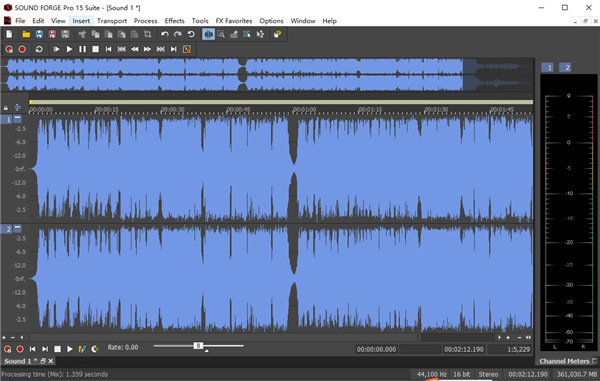Collapse channel 1 with its minus button

[18, 119]
